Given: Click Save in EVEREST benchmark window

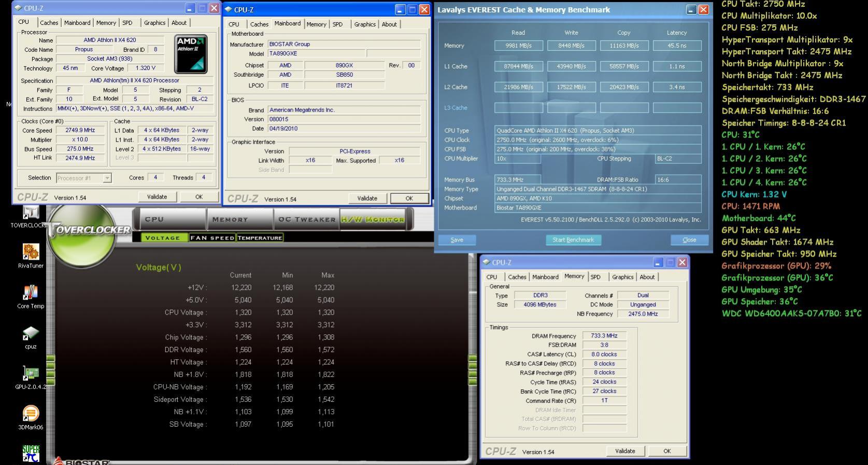Looking at the screenshot, I should pos(457,240).
